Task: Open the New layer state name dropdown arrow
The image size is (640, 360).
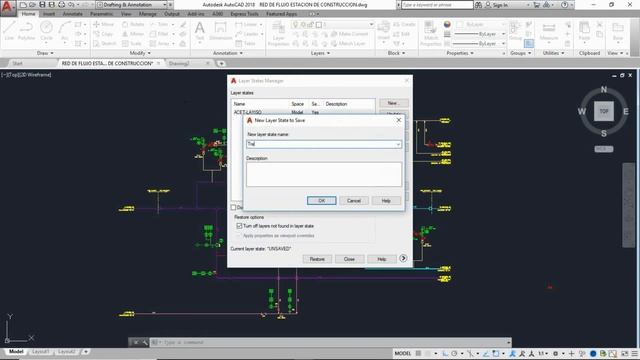Action: point(398,144)
